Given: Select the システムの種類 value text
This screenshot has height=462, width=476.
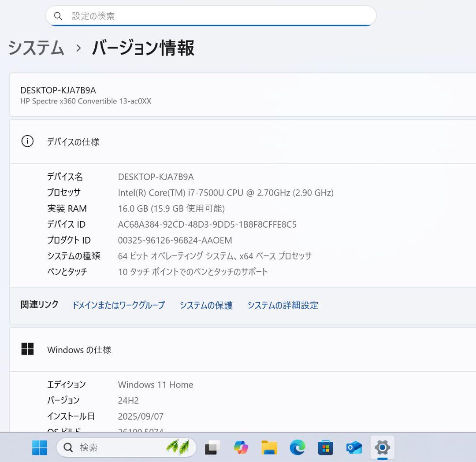Looking at the screenshot, I should [x=215, y=256].
